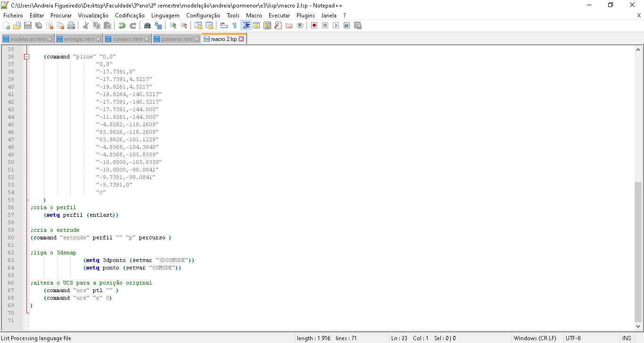
Task: Open the Function List icon
Action: [x=278, y=25]
